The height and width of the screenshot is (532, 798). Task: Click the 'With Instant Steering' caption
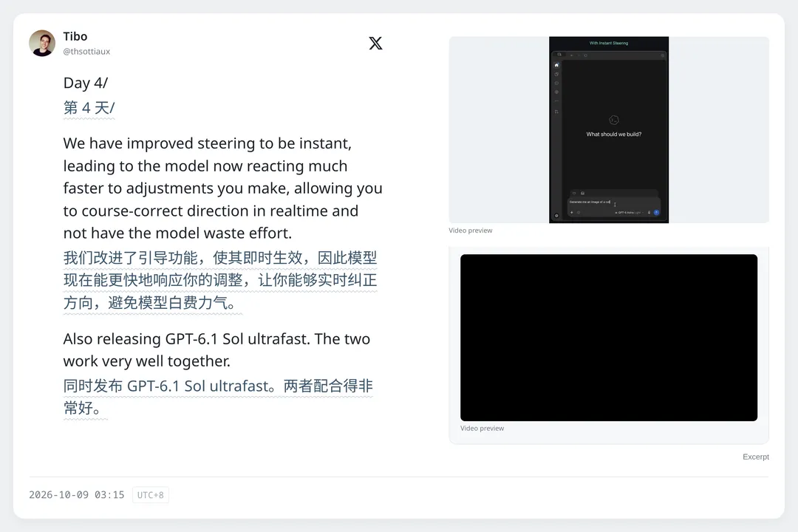609,44
